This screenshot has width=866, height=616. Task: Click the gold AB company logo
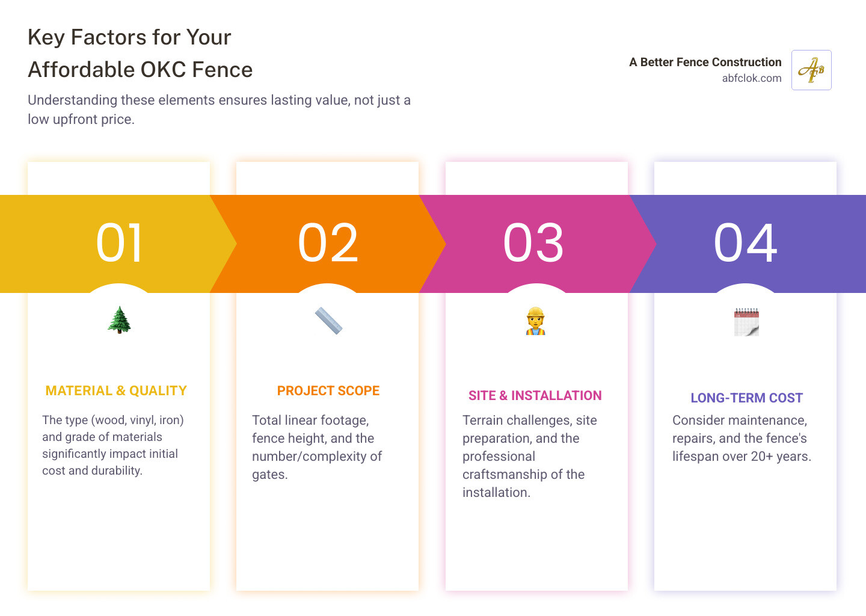811,70
